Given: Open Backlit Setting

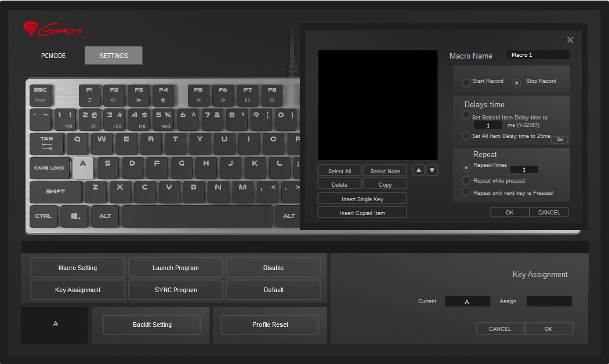Looking at the screenshot, I should [x=152, y=325].
